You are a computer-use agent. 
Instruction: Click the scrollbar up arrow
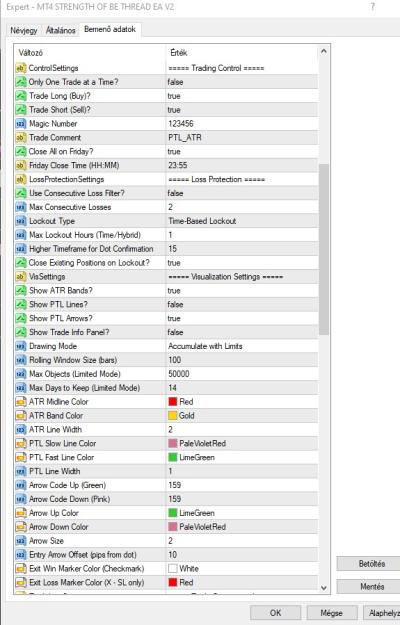pyautogui.click(x=324, y=51)
